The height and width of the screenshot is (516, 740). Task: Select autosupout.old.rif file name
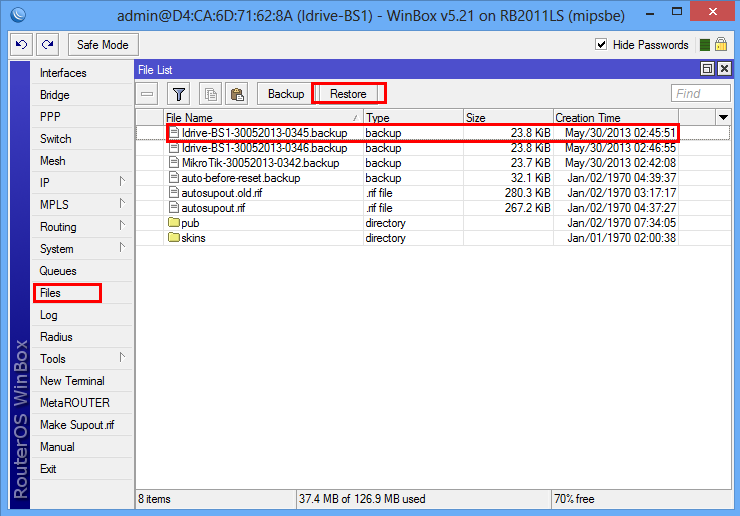tap(222, 193)
